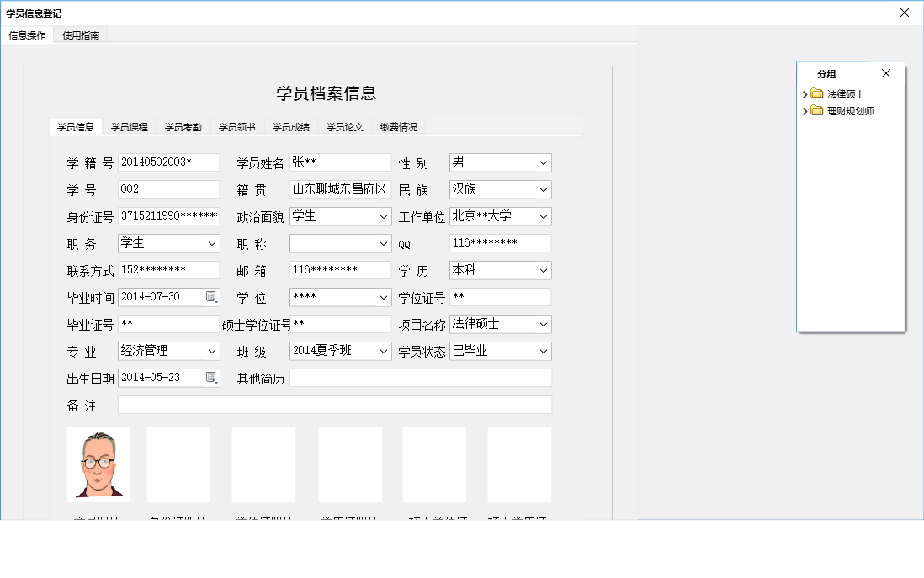
Task: Click the 理财规划师 folder icon in 分组 panel
Action: (x=817, y=110)
